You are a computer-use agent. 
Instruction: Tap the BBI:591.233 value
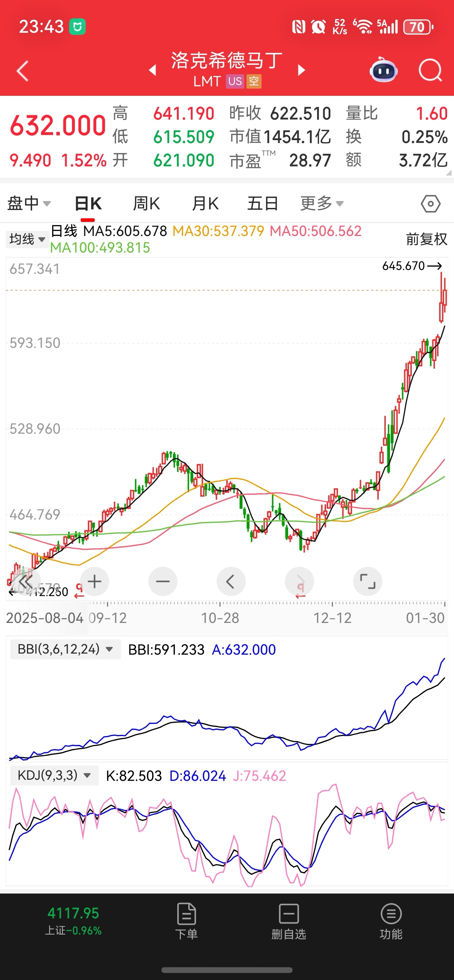166,649
